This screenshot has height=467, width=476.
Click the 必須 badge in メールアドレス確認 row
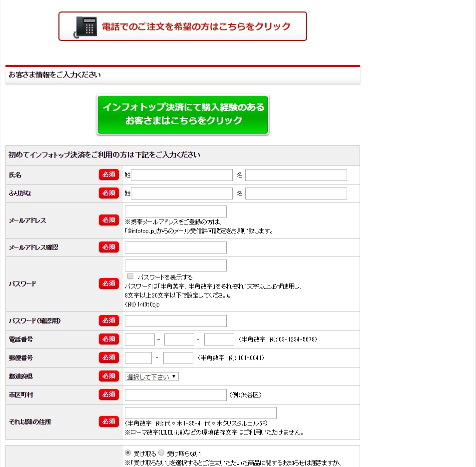pyautogui.click(x=109, y=247)
